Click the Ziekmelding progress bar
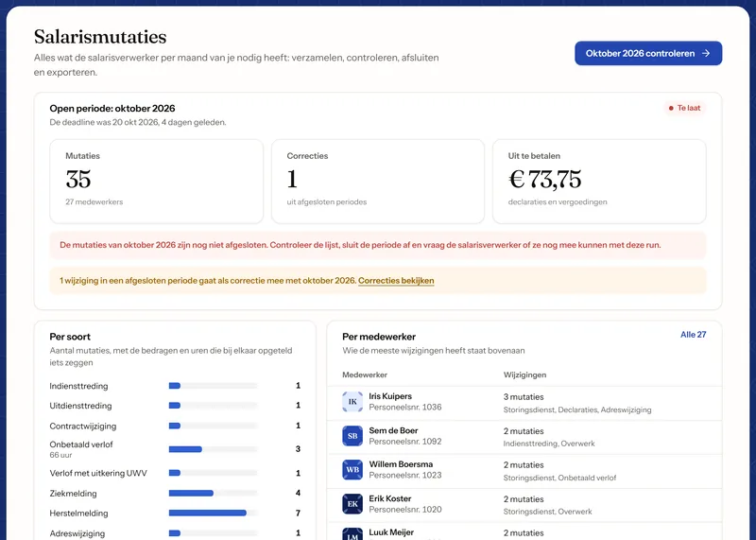The height and width of the screenshot is (540, 756). (214, 494)
